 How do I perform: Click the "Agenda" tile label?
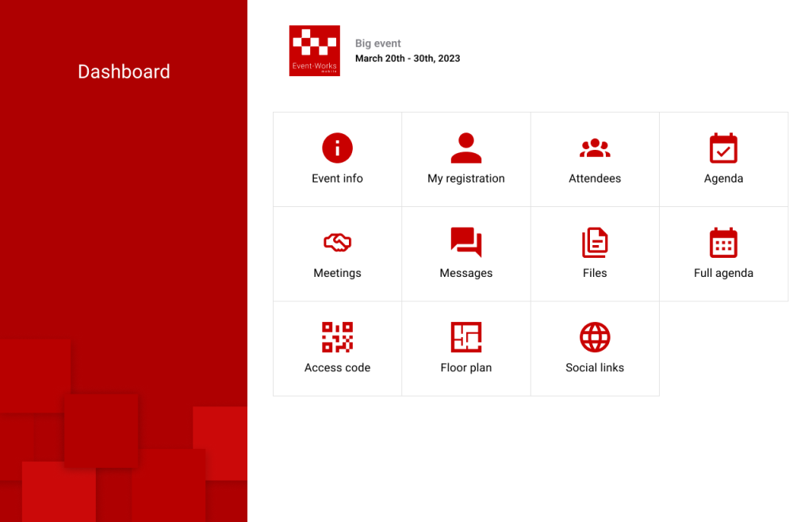pos(723,178)
